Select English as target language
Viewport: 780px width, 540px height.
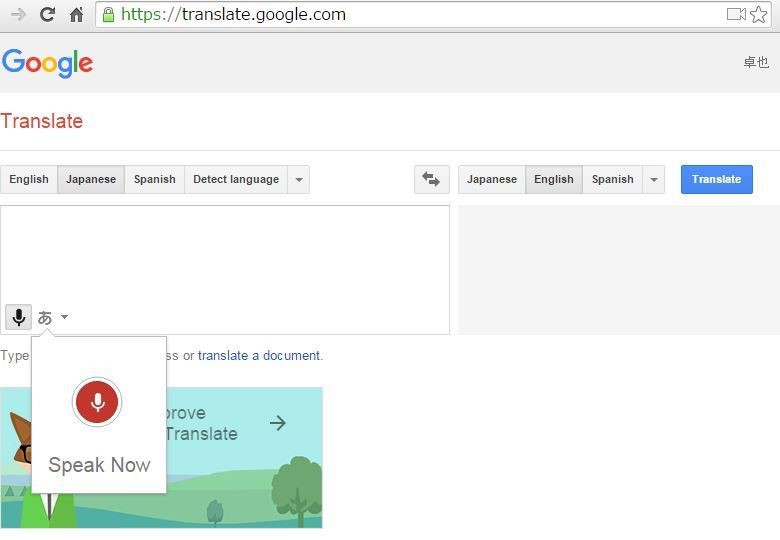click(x=554, y=180)
